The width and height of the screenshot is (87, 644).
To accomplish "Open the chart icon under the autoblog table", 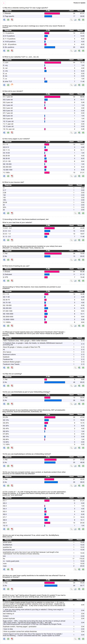I will click(75, 386).
